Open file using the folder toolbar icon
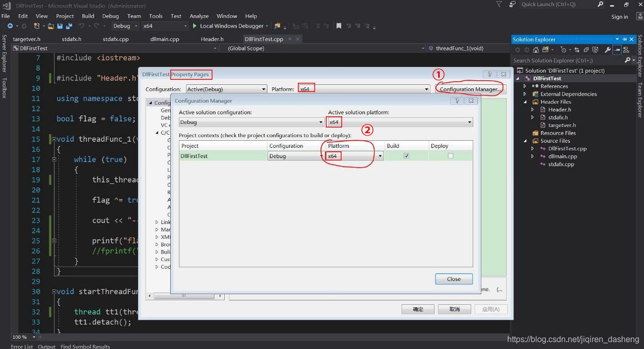 tap(51, 26)
